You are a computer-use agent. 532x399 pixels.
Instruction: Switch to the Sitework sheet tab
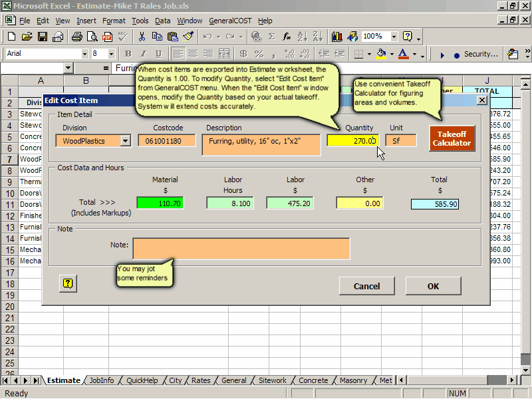point(272,380)
